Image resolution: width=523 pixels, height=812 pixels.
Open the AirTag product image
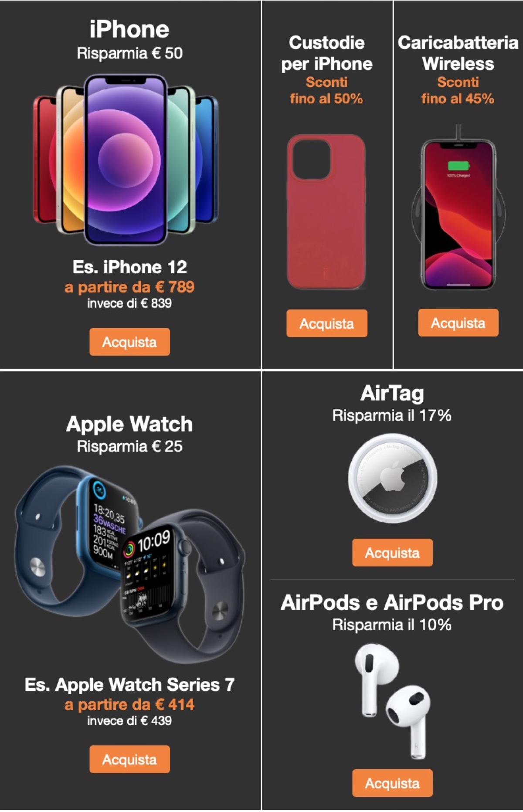[392, 478]
